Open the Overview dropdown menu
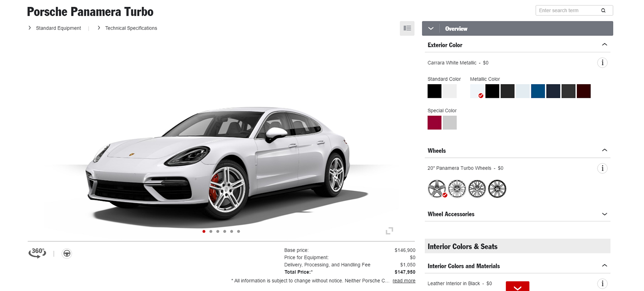The image size is (644, 291). (x=431, y=29)
